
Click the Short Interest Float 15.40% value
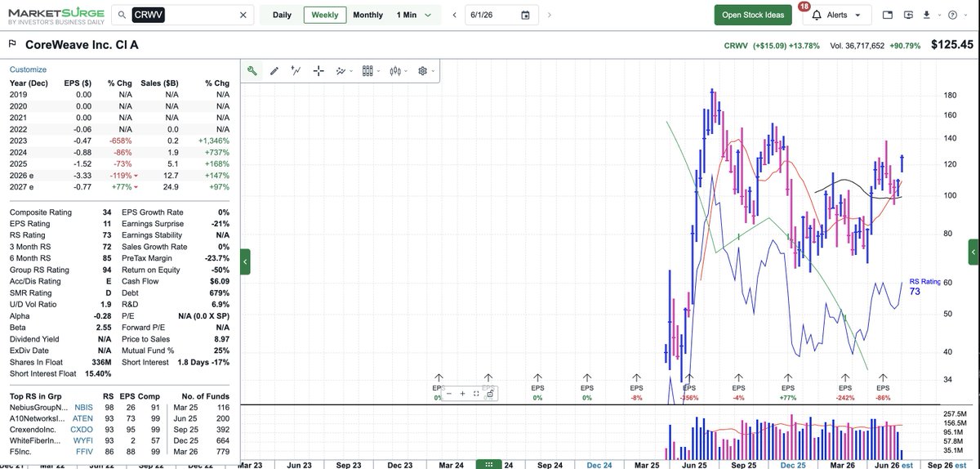point(98,373)
